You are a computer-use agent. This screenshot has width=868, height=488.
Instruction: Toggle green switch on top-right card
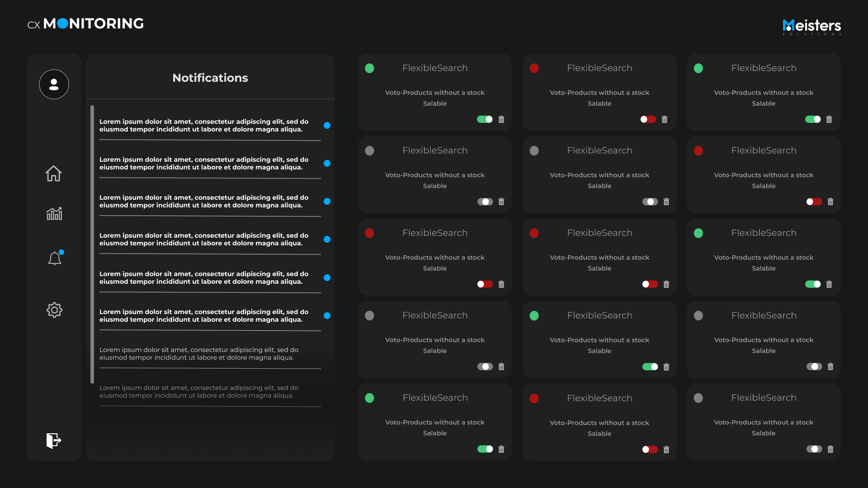coord(813,119)
